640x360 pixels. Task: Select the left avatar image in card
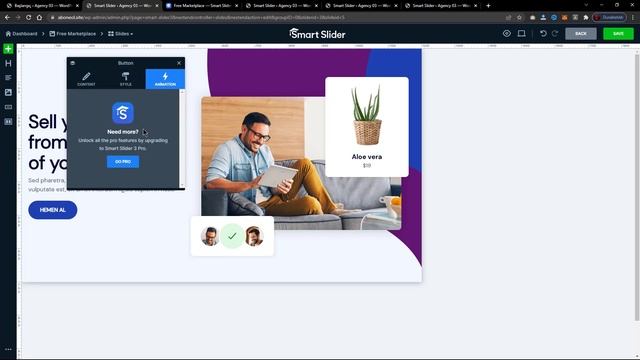[x=210, y=236]
